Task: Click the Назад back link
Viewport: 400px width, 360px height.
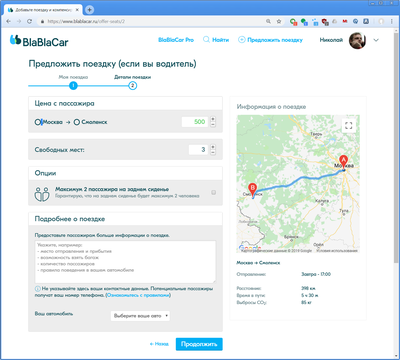Action: (159, 344)
